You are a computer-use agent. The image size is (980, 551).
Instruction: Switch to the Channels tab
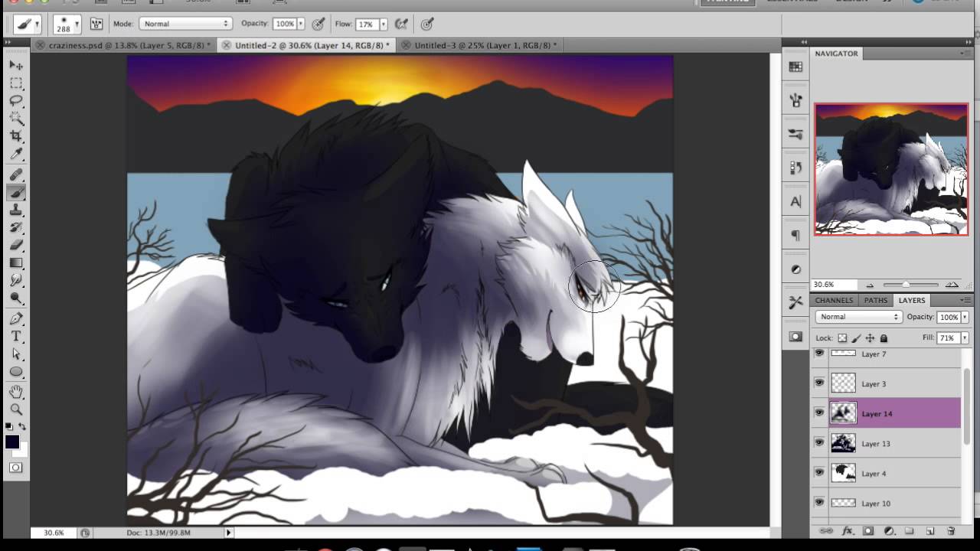(x=834, y=300)
